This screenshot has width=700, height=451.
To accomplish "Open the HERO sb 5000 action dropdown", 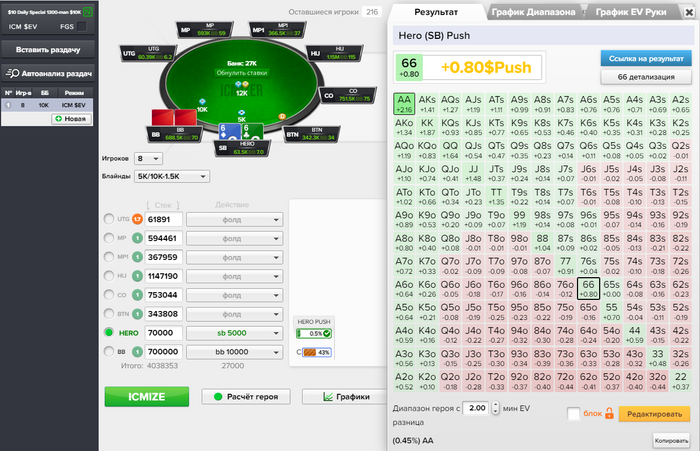I will point(235,333).
